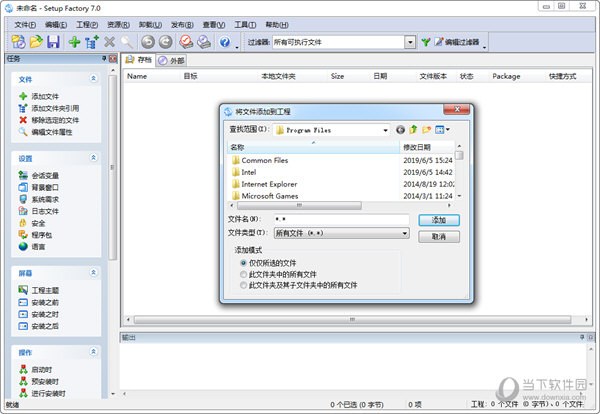Click the Remove files X toolbar icon

tap(109, 42)
